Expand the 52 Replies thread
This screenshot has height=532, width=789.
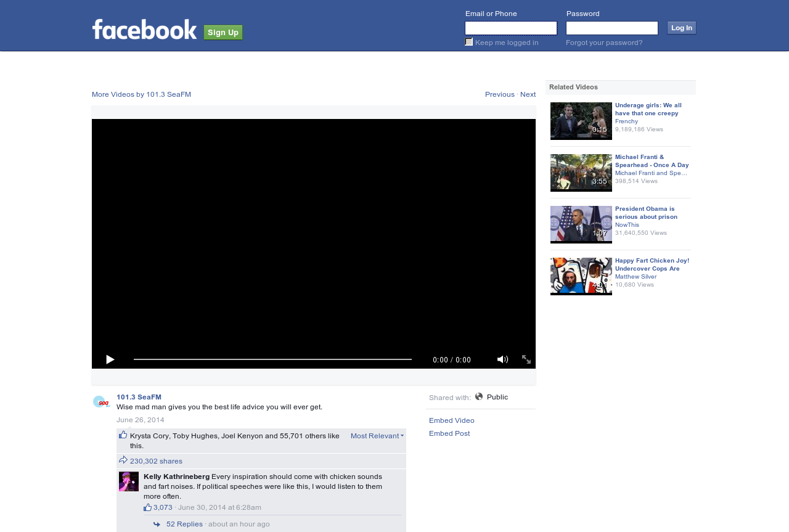click(184, 524)
